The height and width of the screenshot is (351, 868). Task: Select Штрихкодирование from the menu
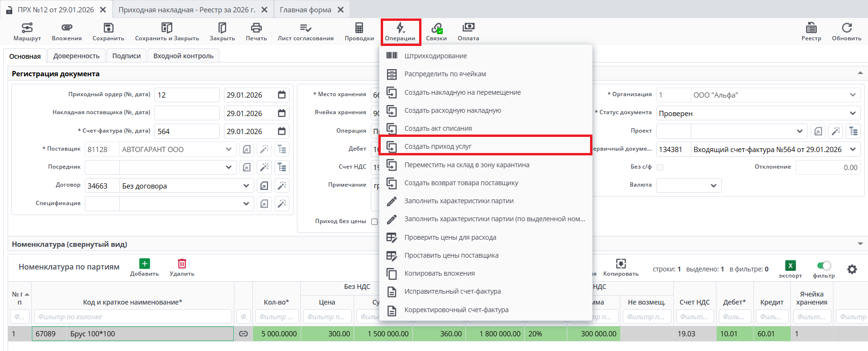click(x=486, y=56)
